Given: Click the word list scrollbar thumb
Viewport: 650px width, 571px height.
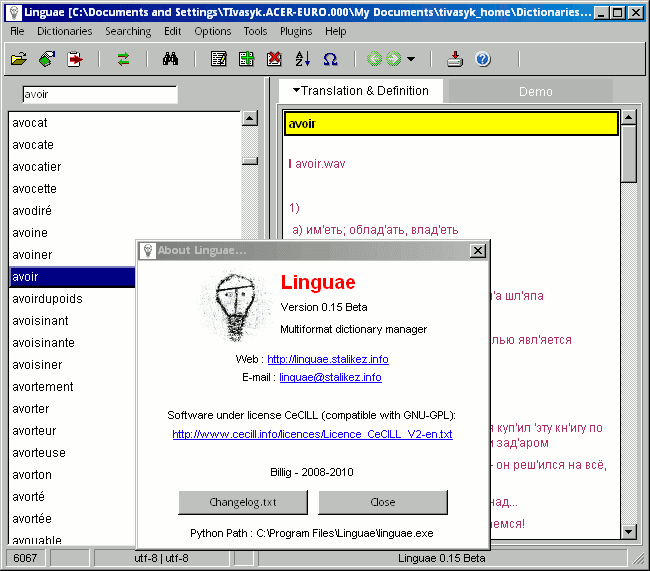Looking at the screenshot, I should point(250,161).
